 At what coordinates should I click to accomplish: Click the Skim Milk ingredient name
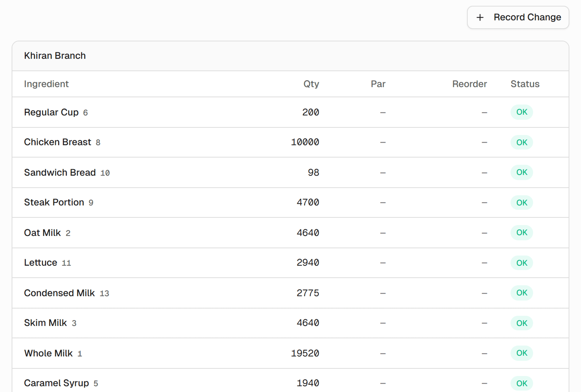coord(46,323)
